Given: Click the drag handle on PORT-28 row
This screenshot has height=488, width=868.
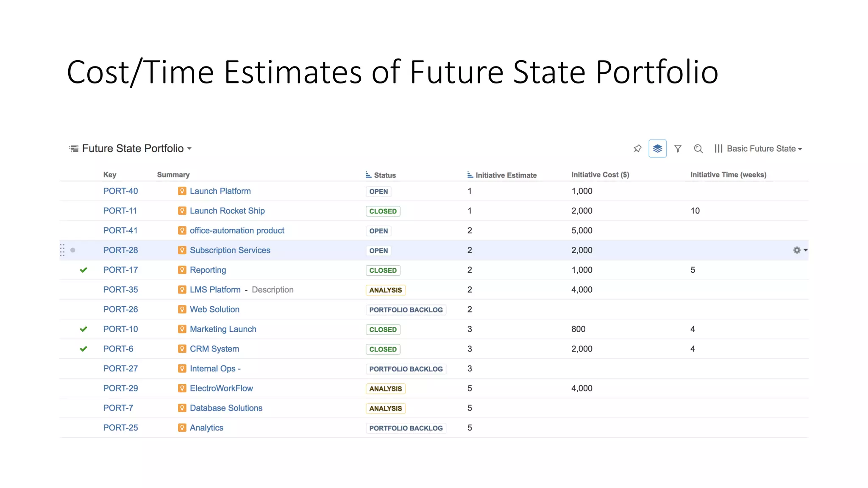Looking at the screenshot, I should tap(62, 250).
